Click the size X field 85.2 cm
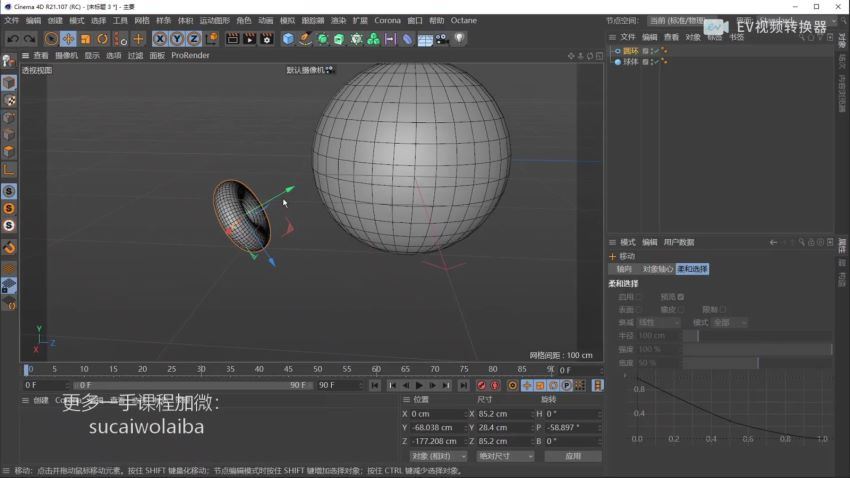Image resolution: width=850 pixels, height=478 pixels. click(504, 414)
